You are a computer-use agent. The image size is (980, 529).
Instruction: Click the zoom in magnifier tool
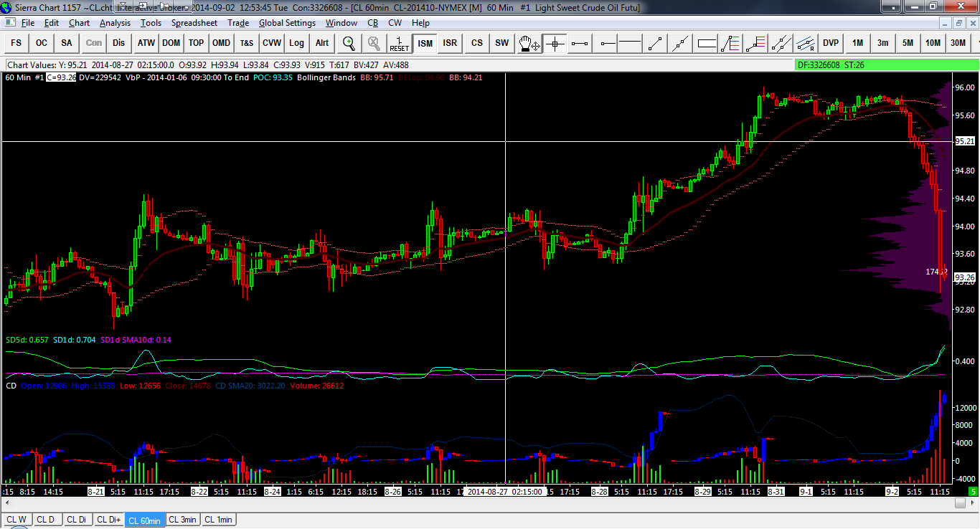coord(349,43)
